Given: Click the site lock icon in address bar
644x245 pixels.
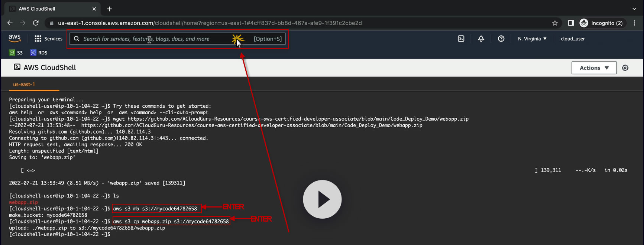Looking at the screenshot, I should point(52,23).
